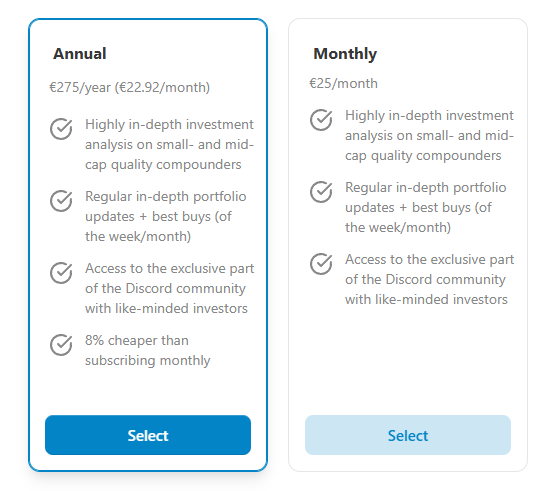The width and height of the screenshot is (538, 491).
Task: Click Annual checkmark icon beside Discord community access
Action: (x=61, y=273)
